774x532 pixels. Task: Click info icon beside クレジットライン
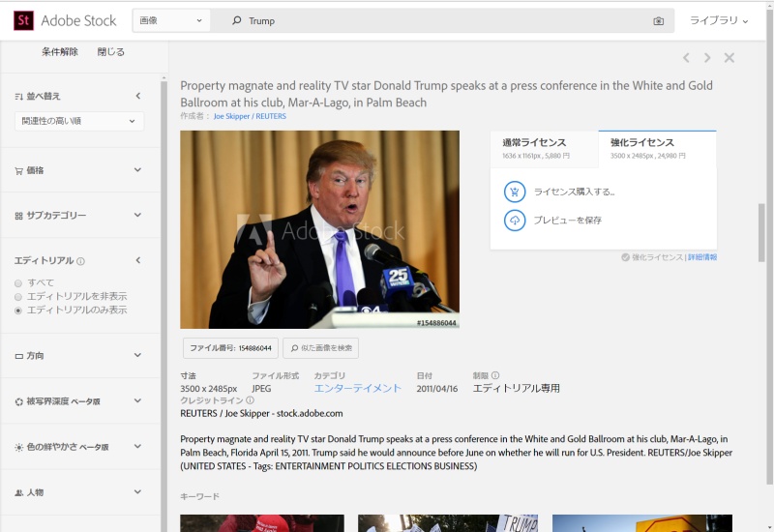coord(250,400)
